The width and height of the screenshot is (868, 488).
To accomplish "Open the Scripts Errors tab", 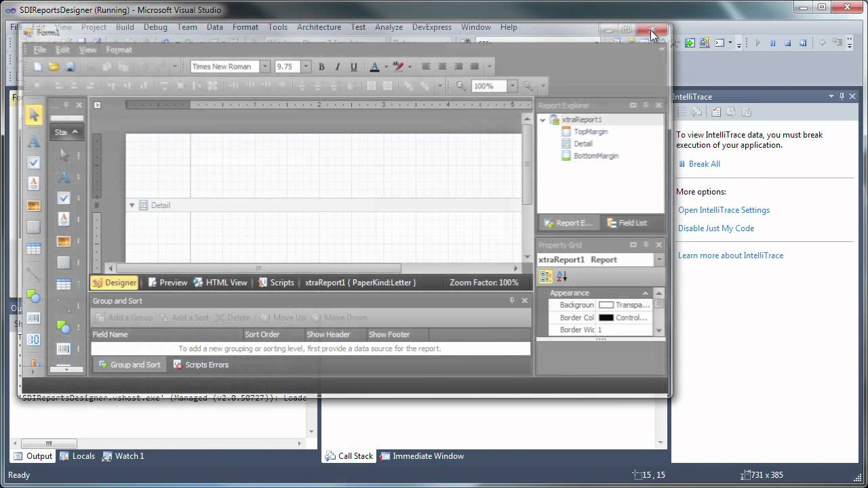I will (x=201, y=365).
